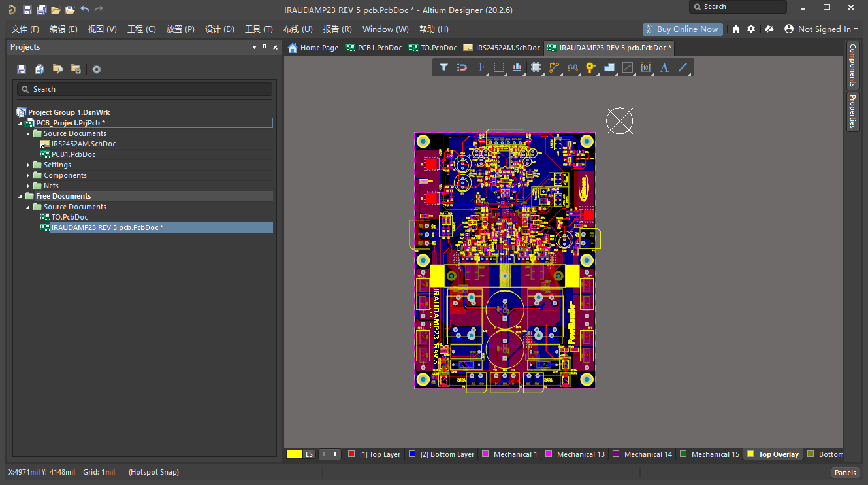Image resolution: width=868 pixels, height=485 pixels.
Task: Switch to Home Page tab
Action: (x=313, y=48)
